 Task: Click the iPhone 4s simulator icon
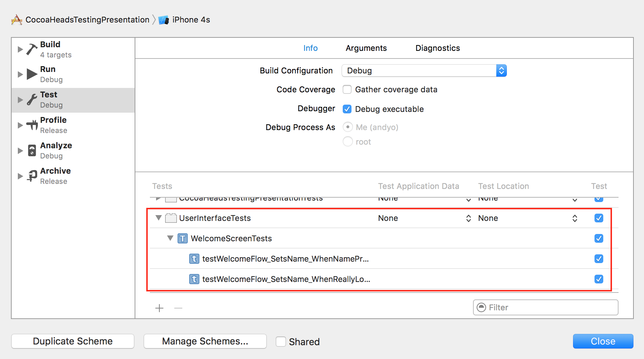click(163, 20)
